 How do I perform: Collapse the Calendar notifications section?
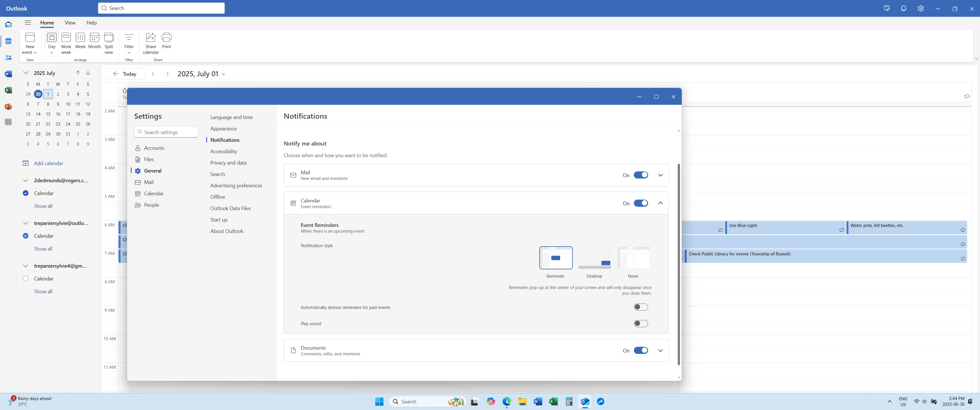pyautogui.click(x=660, y=204)
